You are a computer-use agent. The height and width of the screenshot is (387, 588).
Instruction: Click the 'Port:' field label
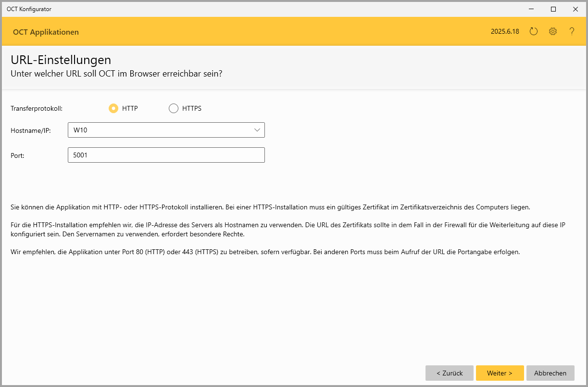[18, 155]
